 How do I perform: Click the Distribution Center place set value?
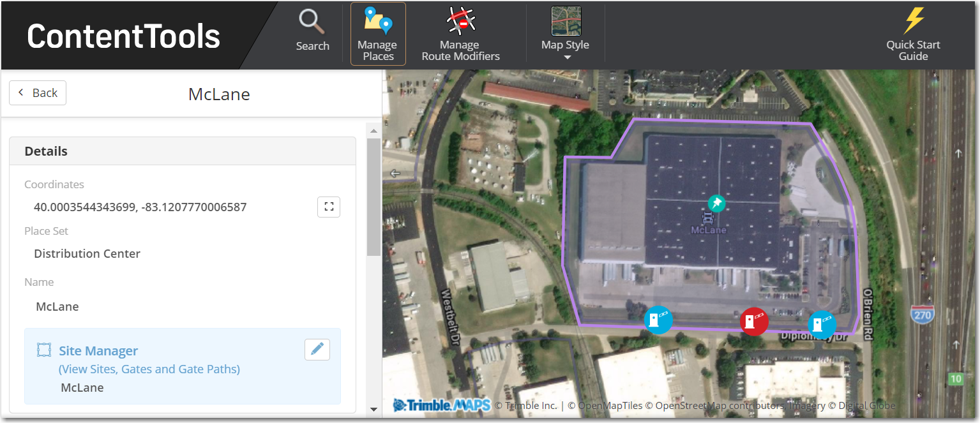(x=87, y=253)
